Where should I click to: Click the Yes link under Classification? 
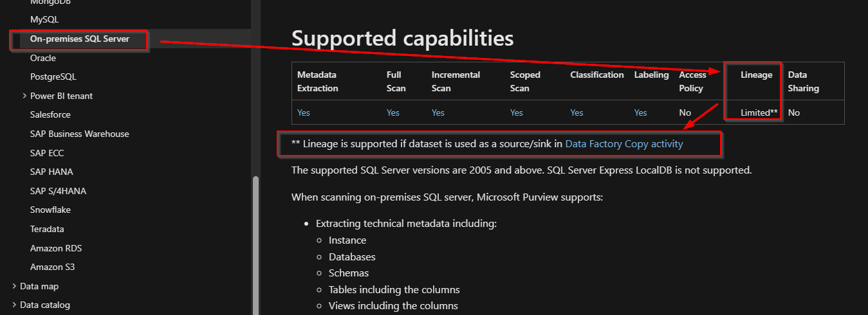577,113
